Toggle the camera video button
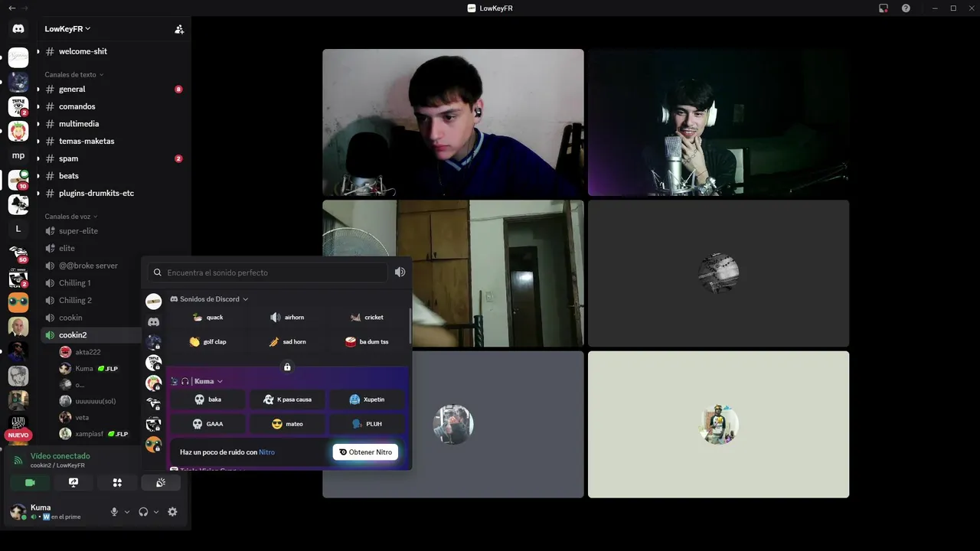 [x=30, y=483]
